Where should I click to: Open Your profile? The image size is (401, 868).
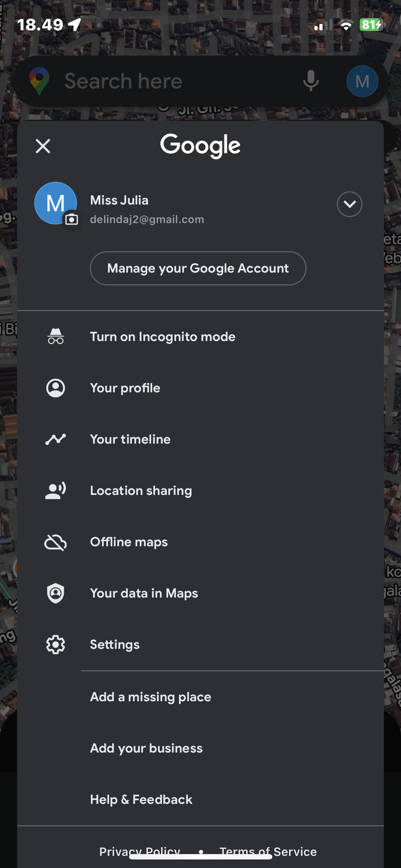click(200, 388)
